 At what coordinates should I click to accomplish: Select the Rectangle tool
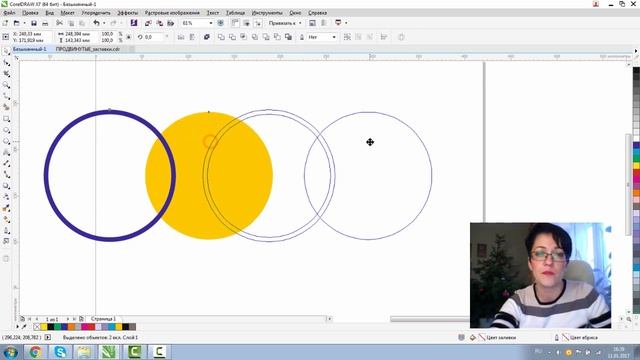pyautogui.click(x=6, y=119)
